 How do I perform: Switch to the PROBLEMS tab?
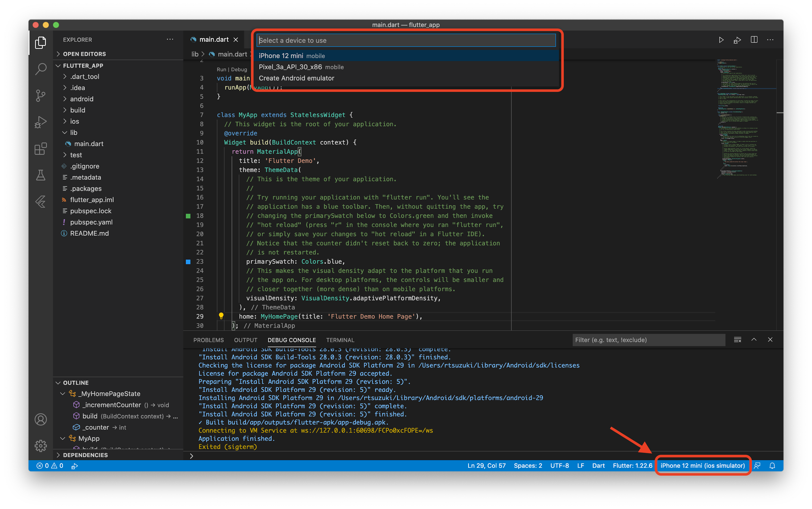click(208, 340)
